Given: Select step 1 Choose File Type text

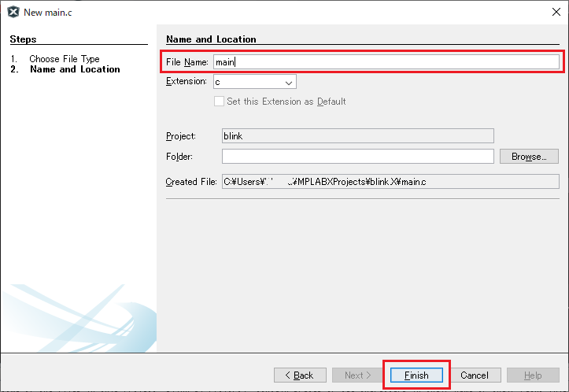Looking at the screenshot, I should coord(65,59).
